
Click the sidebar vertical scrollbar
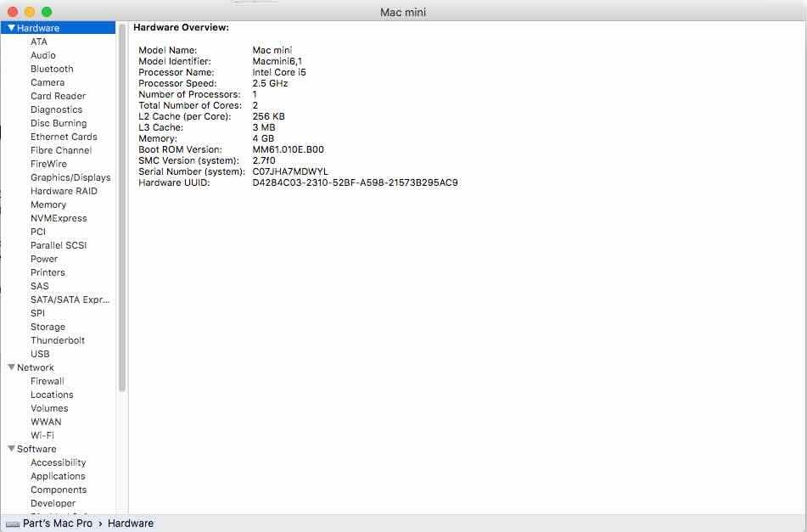coord(122,209)
